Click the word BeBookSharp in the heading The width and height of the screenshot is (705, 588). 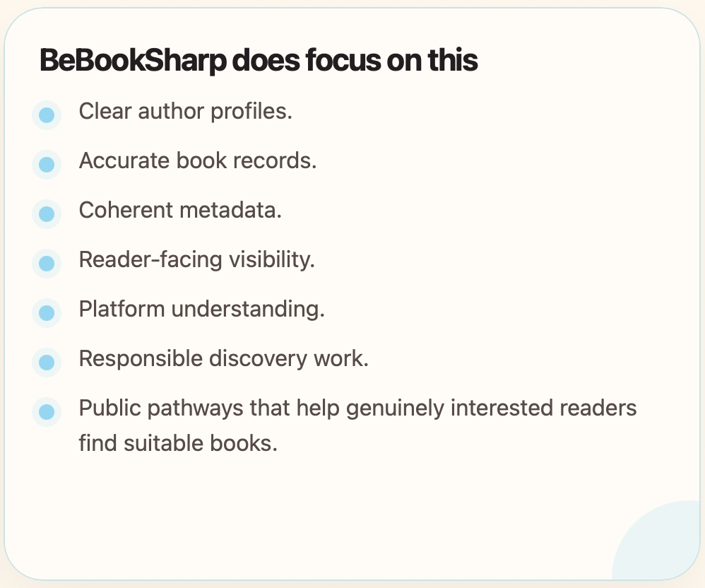(132, 61)
